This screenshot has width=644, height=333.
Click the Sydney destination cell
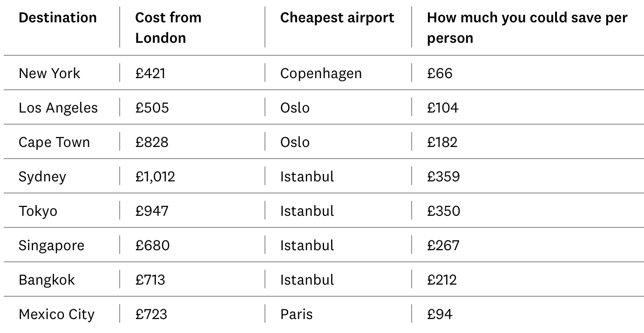tap(42, 176)
